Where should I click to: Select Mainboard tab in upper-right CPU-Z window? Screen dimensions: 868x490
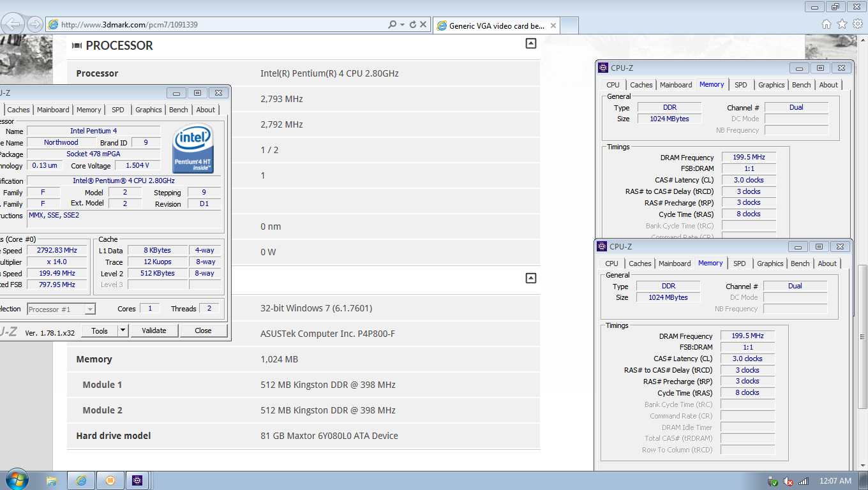(676, 85)
